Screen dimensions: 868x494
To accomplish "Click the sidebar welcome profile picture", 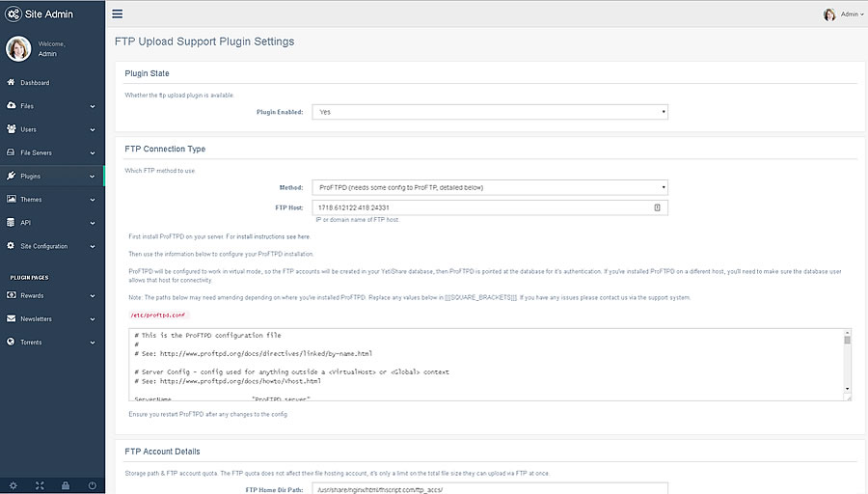I will (x=18, y=49).
